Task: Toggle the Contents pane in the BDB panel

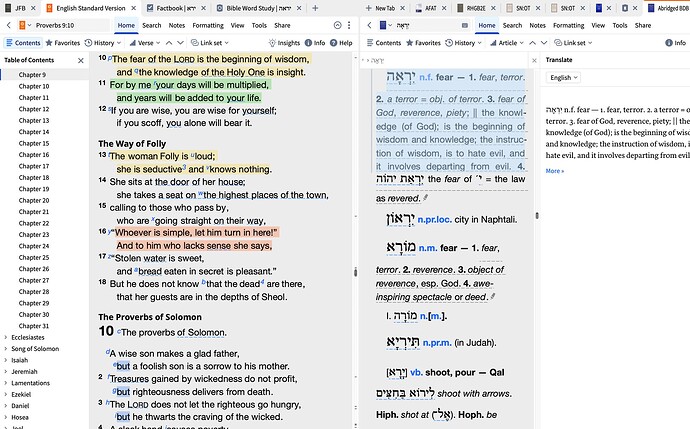Action: click(384, 43)
